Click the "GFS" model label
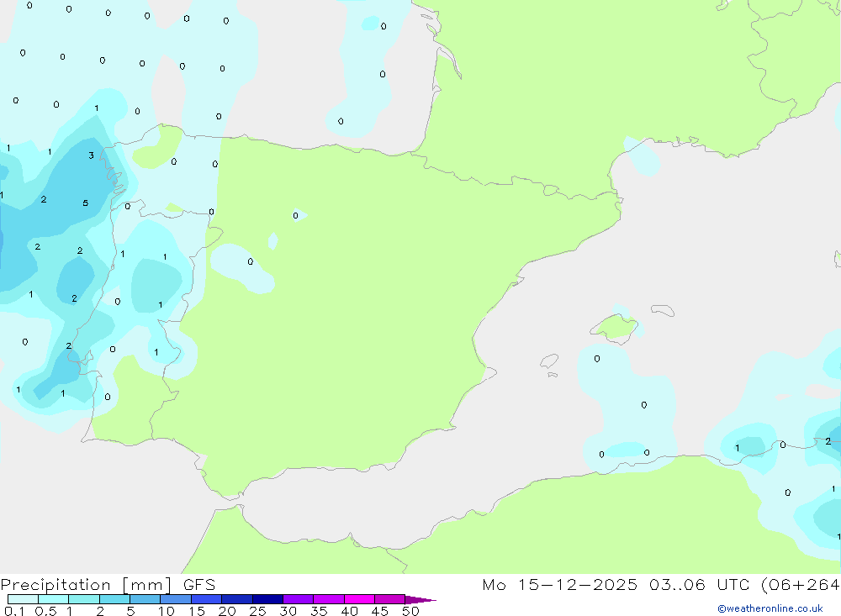841x616 pixels. [199, 585]
